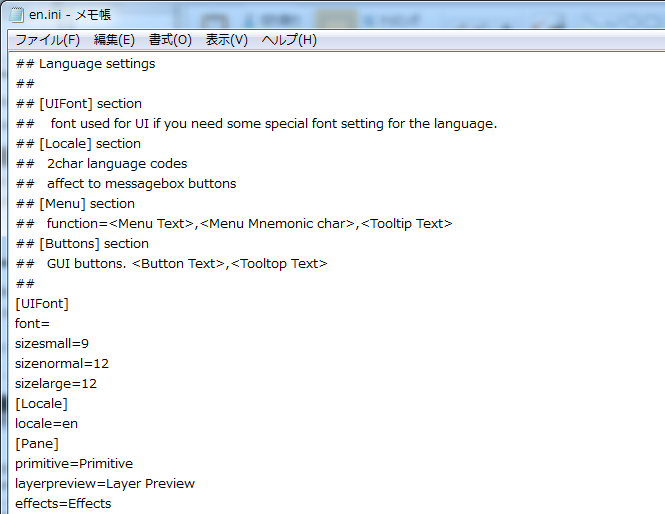This screenshot has height=514, width=665.
Task: Click the 'effects=Effects' line
Action: point(63,504)
